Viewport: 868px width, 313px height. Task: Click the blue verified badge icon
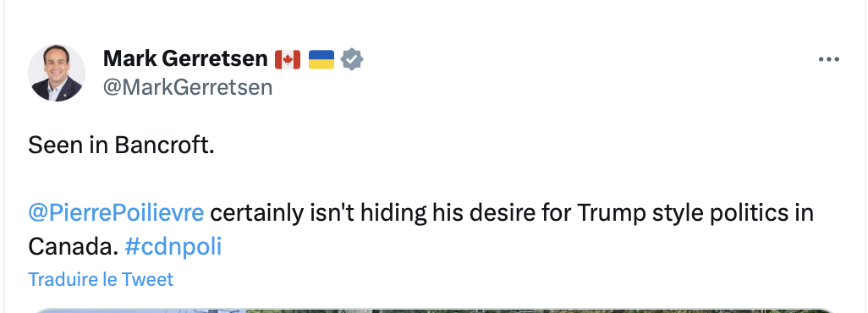[352, 58]
